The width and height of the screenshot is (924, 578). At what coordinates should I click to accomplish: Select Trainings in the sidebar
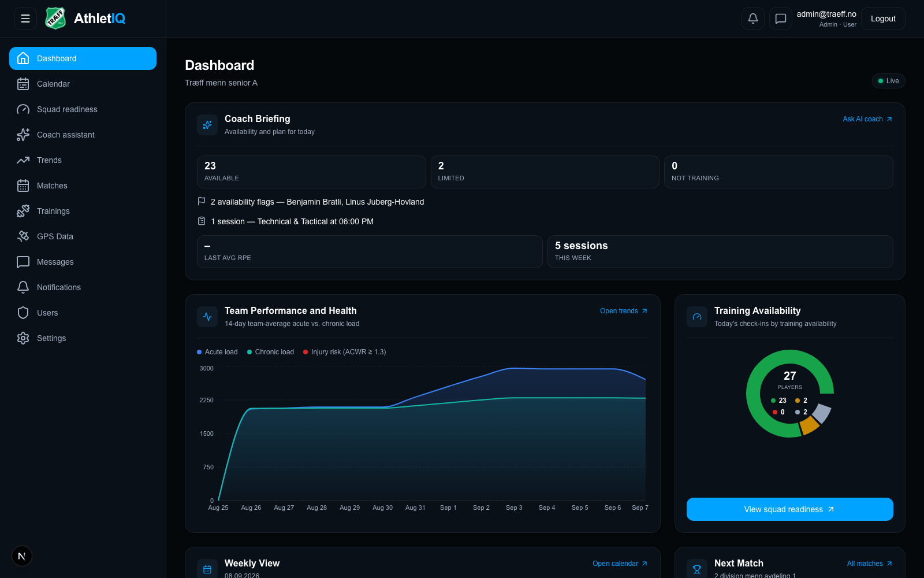[83, 211]
